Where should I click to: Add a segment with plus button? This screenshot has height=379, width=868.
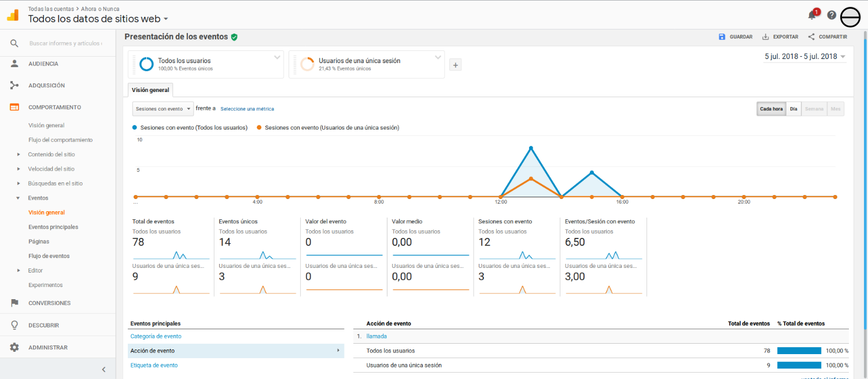(x=456, y=65)
